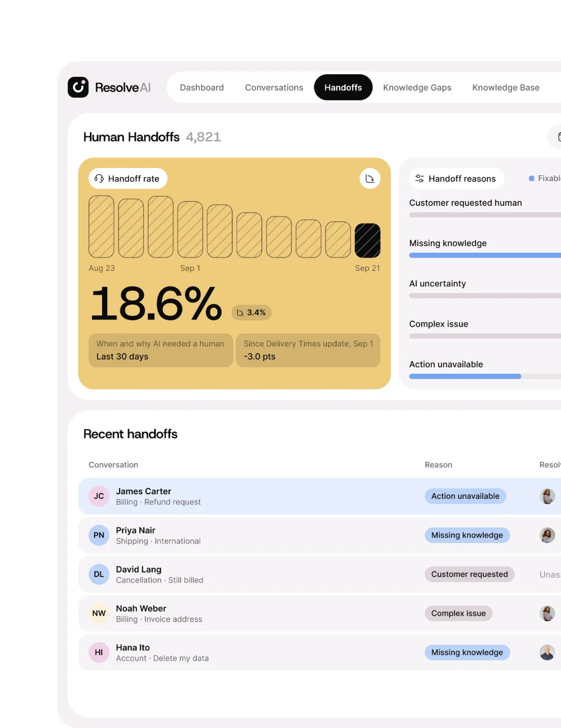Select the Last 30 days card

point(161,350)
